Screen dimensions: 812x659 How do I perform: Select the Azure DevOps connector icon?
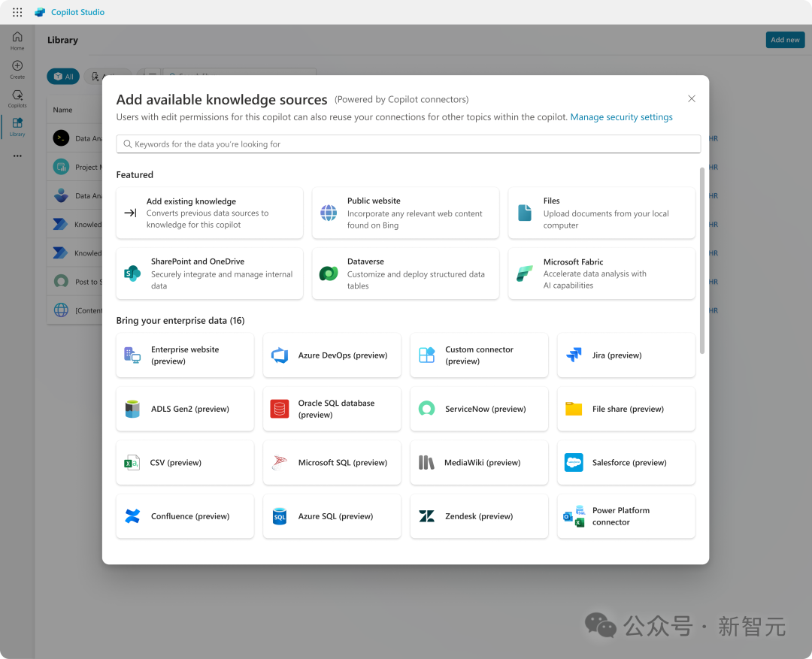pos(280,355)
